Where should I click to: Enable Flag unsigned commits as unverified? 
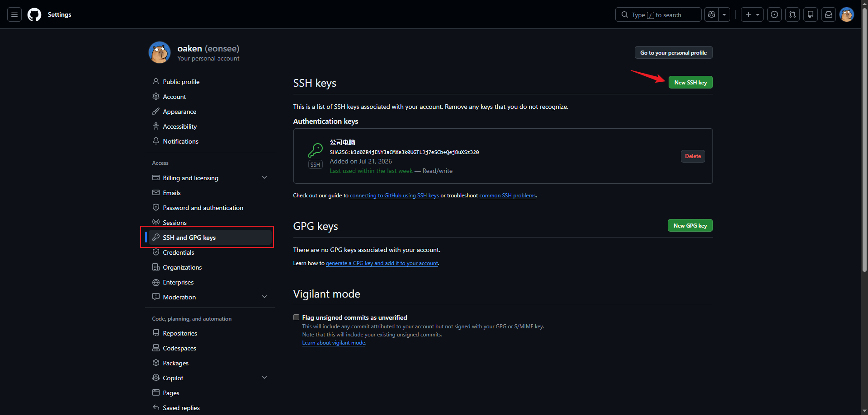pos(297,317)
